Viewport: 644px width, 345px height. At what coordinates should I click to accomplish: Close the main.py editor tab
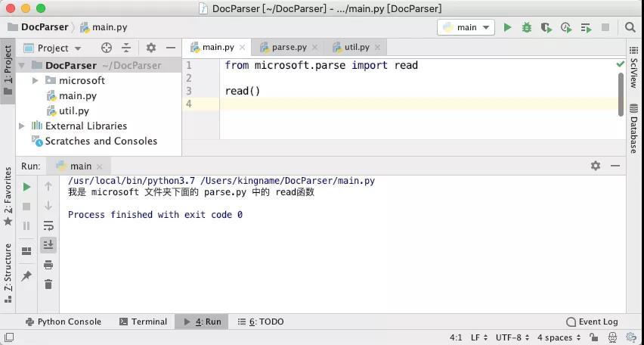pos(243,48)
